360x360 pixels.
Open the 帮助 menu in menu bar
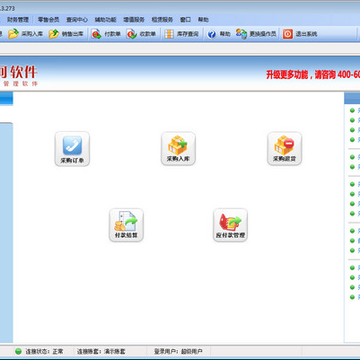[x=203, y=20]
